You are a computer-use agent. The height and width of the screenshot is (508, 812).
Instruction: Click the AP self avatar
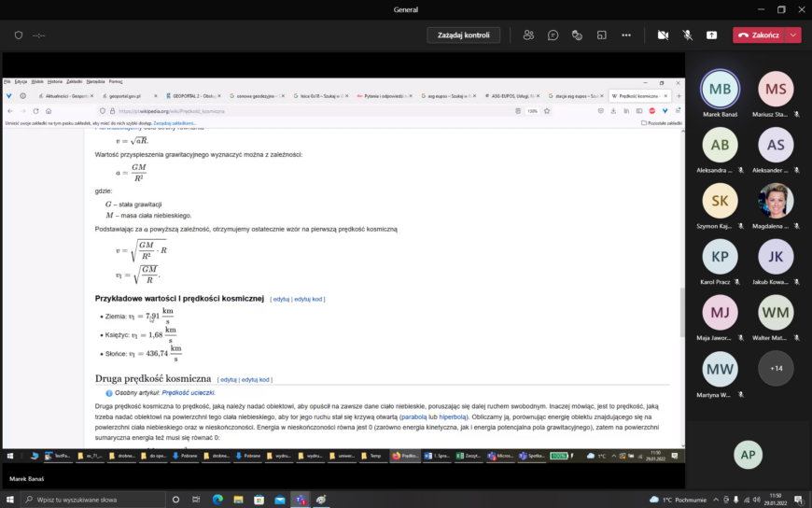(748, 455)
